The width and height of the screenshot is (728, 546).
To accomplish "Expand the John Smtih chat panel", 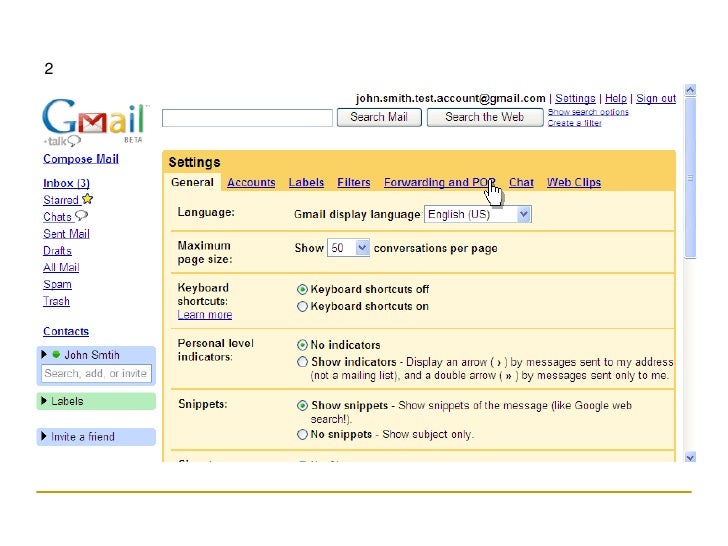I will pyautogui.click(x=44, y=355).
